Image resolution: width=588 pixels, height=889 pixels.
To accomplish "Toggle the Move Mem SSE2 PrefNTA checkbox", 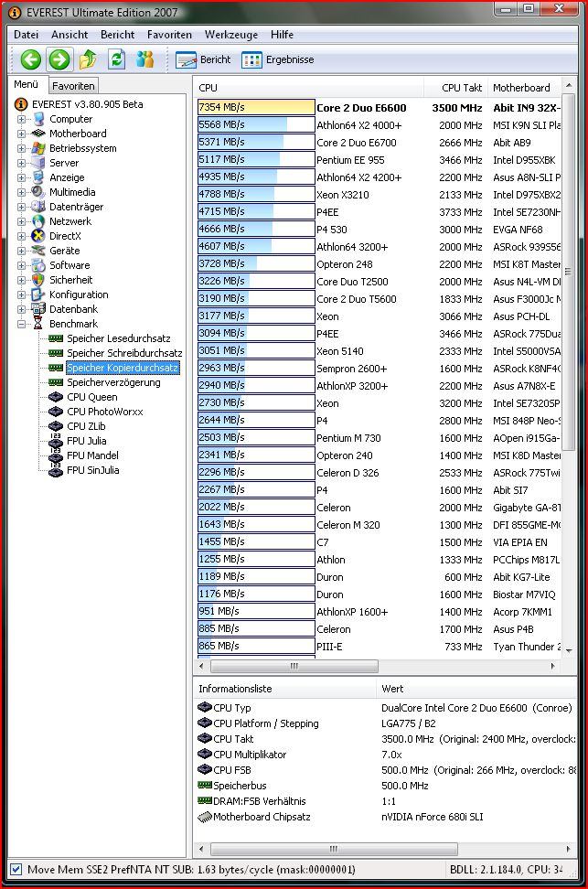I will 16,869.
